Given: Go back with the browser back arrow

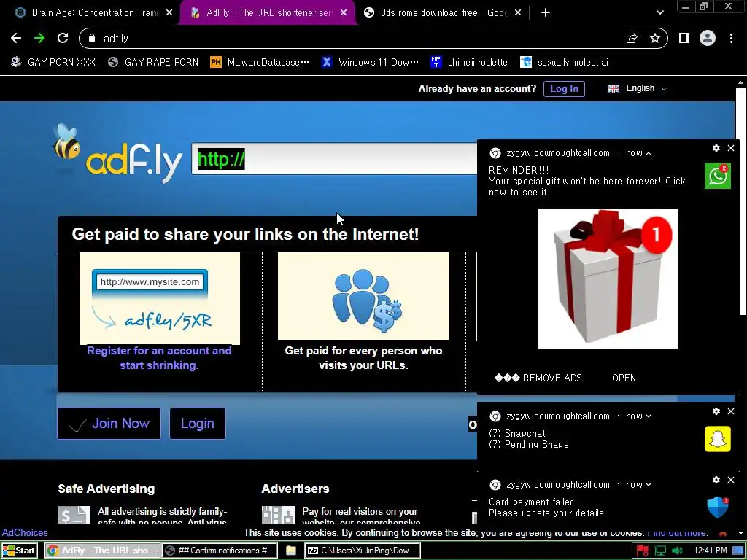Looking at the screenshot, I should point(16,38).
